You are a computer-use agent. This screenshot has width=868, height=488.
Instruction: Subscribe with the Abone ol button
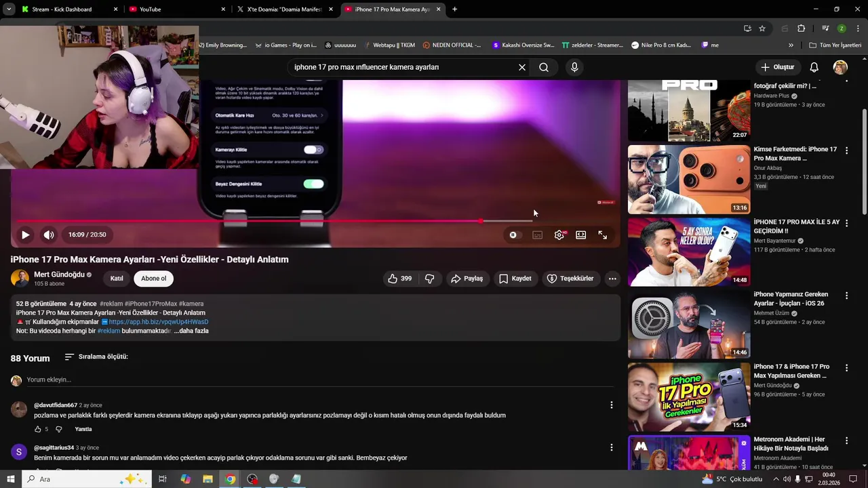click(x=153, y=279)
